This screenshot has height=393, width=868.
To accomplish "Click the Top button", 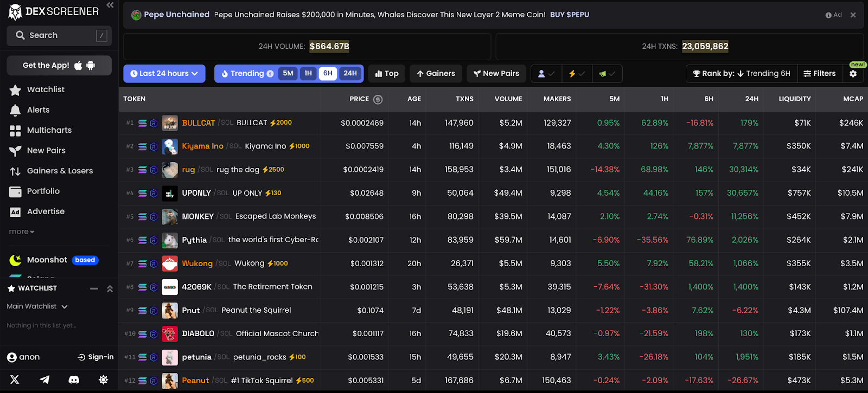I will point(387,74).
